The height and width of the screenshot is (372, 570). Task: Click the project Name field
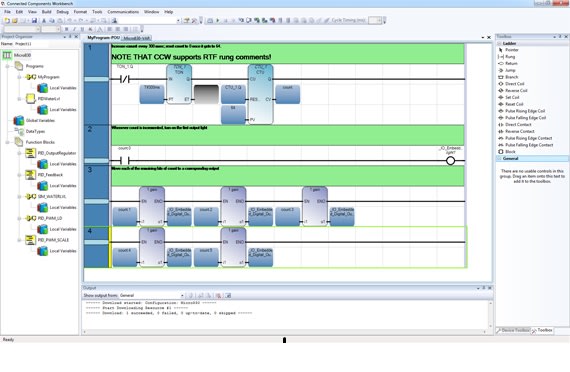pos(31,44)
